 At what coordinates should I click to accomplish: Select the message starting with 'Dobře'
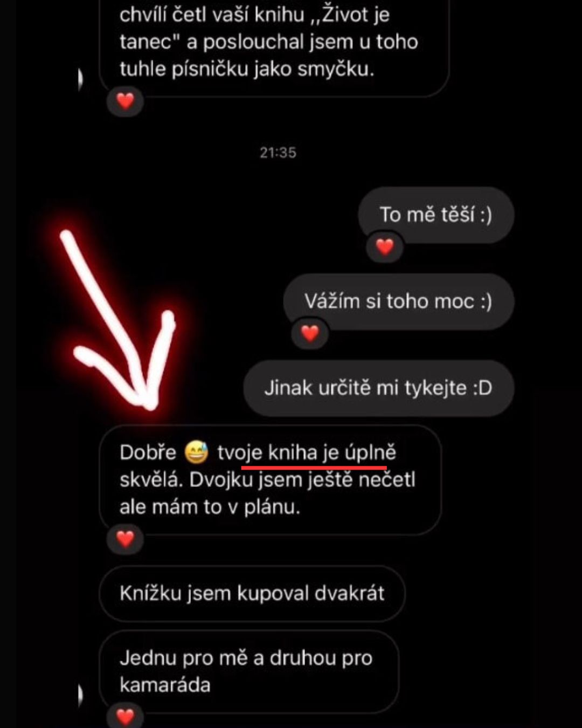point(271,480)
